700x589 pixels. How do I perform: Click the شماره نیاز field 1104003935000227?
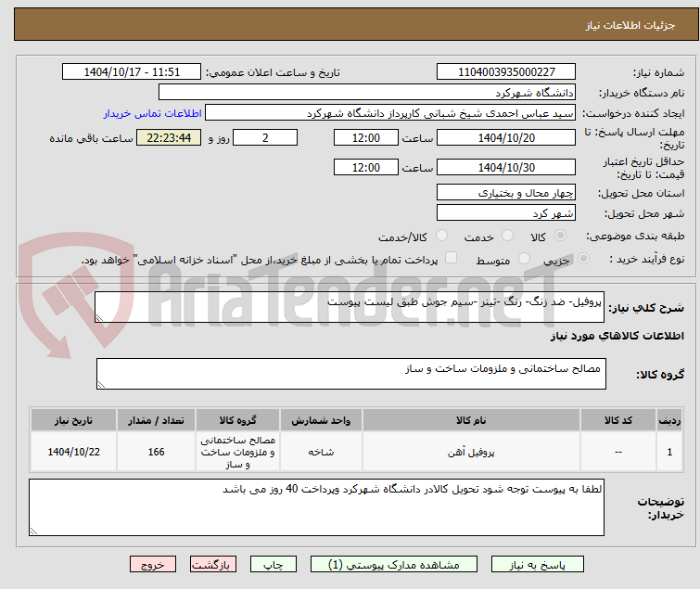point(506,72)
